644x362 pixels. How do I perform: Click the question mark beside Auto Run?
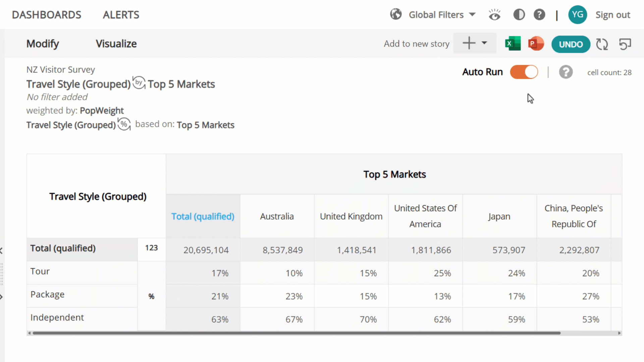pyautogui.click(x=566, y=72)
